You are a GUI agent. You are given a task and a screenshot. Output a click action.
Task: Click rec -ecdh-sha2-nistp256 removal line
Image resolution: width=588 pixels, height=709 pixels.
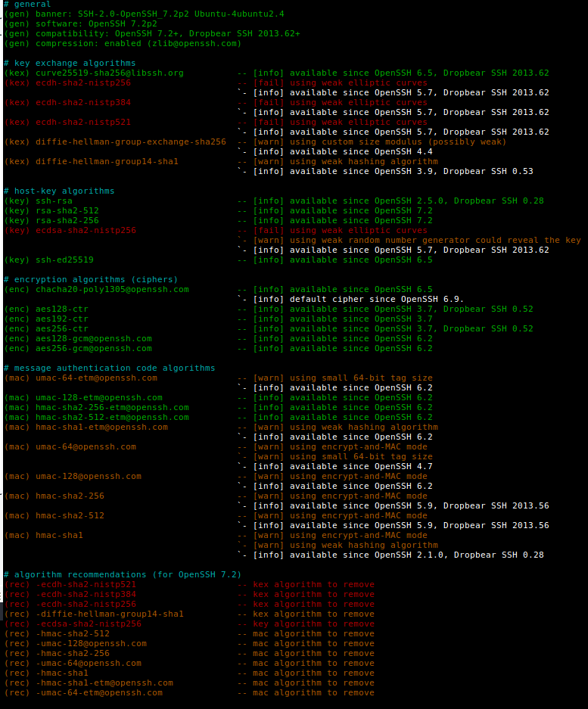point(189,605)
